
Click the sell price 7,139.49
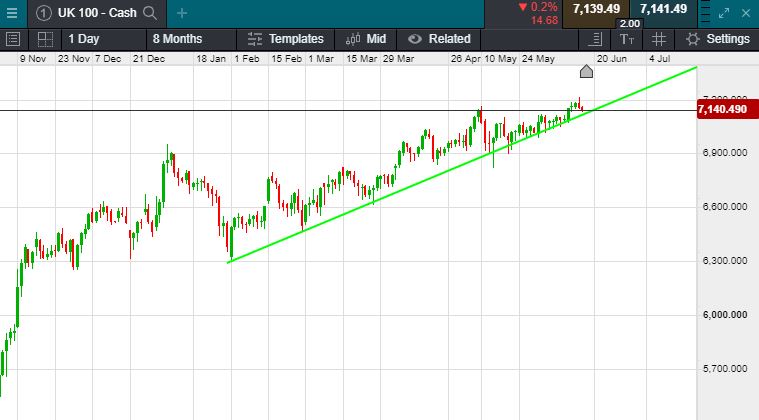pyautogui.click(x=596, y=9)
